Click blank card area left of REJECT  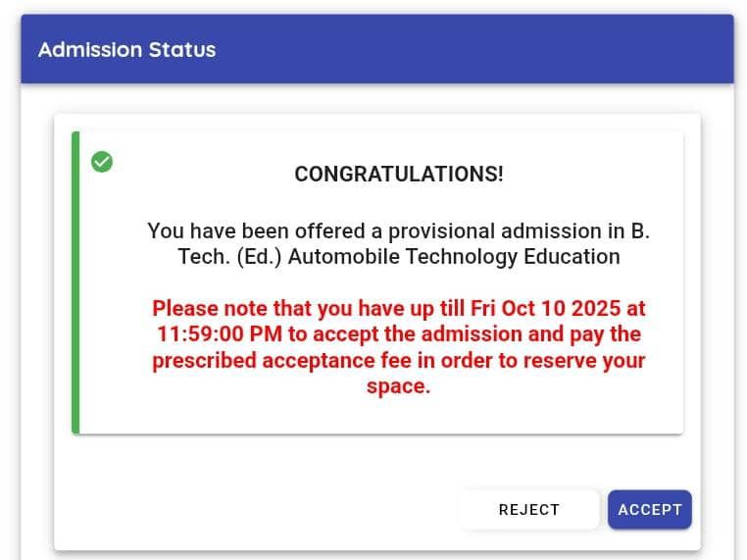point(255,510)
